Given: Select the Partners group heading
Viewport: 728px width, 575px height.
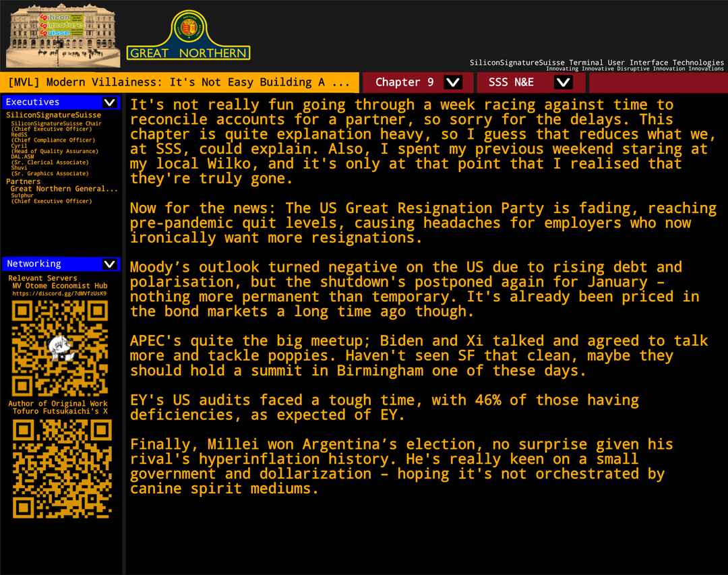Looking at the screenshot, I should pos(23,181).
